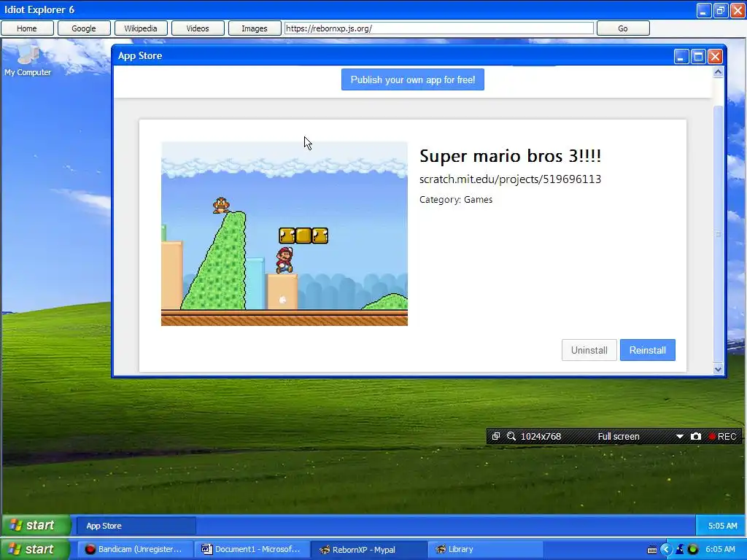Click the Super mario bros 3!!!! title
Image resolution: width=747 pixels, height=560 pixels.
[510, 156]
